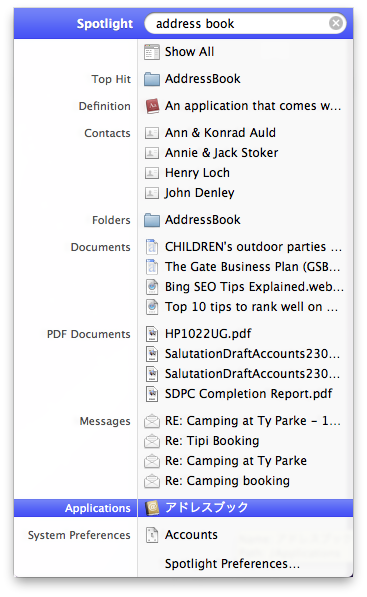Screen dimensions: 367x597
Task: Click document icon for The Gate Business Plan
Action: point(152,267)
